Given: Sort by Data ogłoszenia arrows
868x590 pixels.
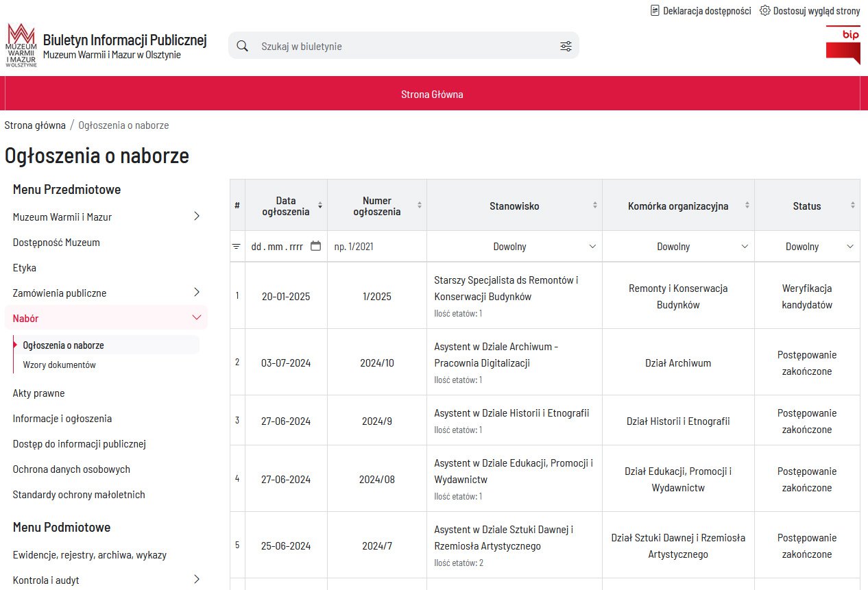Looking at the screenshot, I should click(x=320, y=206).
